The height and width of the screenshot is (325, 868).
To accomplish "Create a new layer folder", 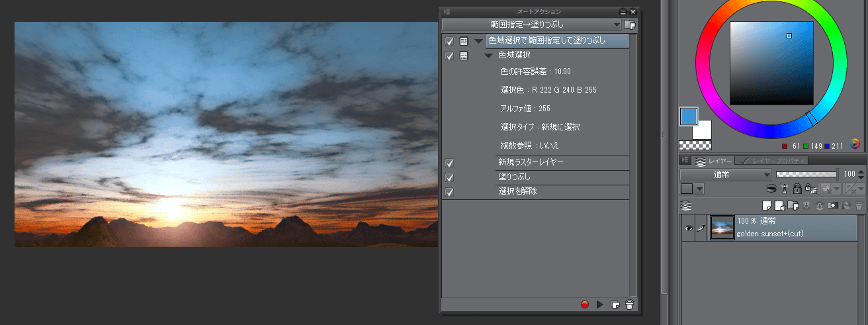I will (793, 205).
